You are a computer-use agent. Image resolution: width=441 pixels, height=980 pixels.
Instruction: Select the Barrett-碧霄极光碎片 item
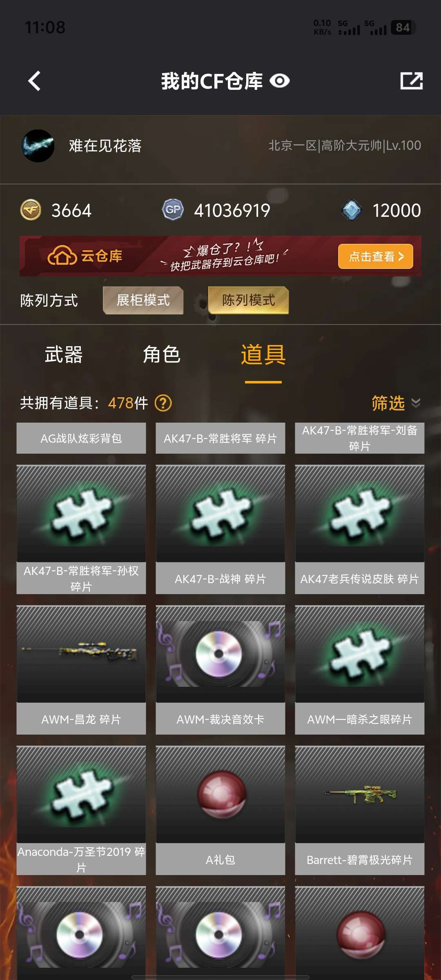click(360, 811)
